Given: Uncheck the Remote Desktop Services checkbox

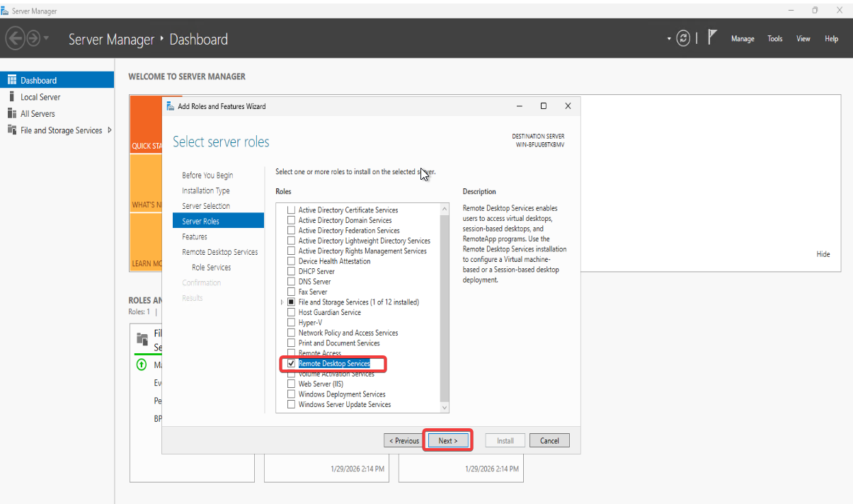Looking at the screenshot, I should pyautogui.click(x=291, y=363).
